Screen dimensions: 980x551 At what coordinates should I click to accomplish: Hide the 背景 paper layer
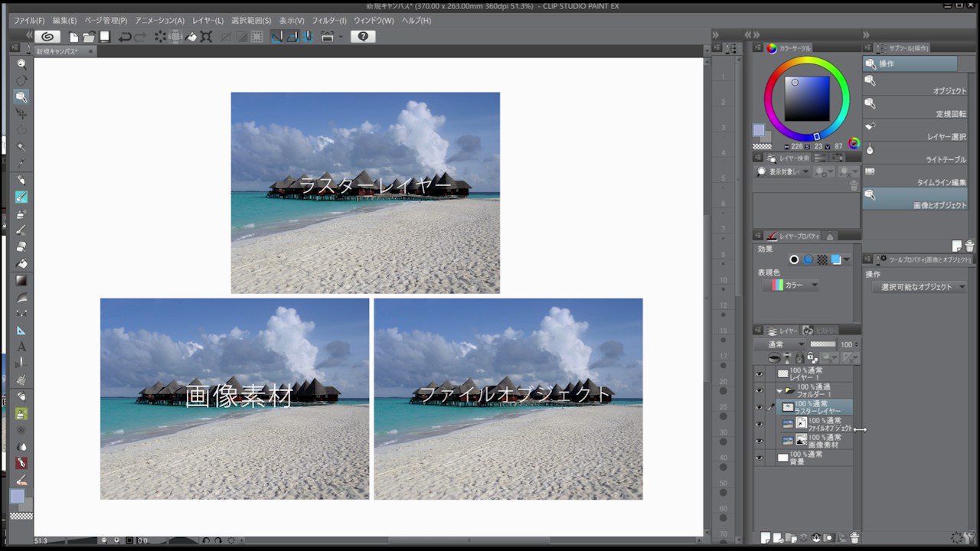(759, 458)
